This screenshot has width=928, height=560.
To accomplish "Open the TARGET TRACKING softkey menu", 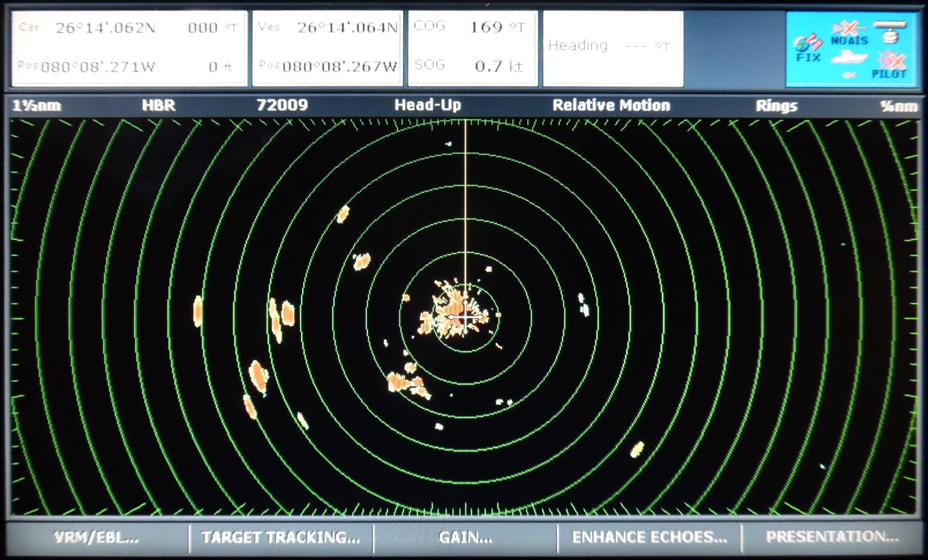I will tap(281, 537).
